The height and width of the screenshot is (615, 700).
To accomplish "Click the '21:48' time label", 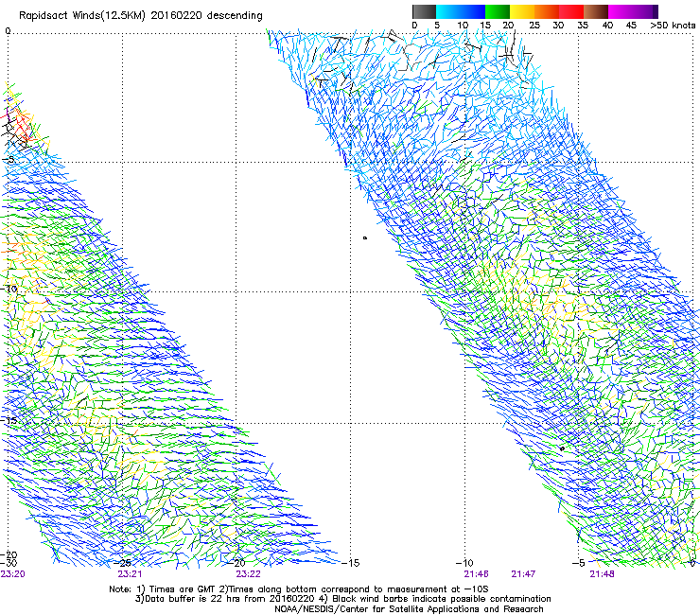I will point(602,574).
